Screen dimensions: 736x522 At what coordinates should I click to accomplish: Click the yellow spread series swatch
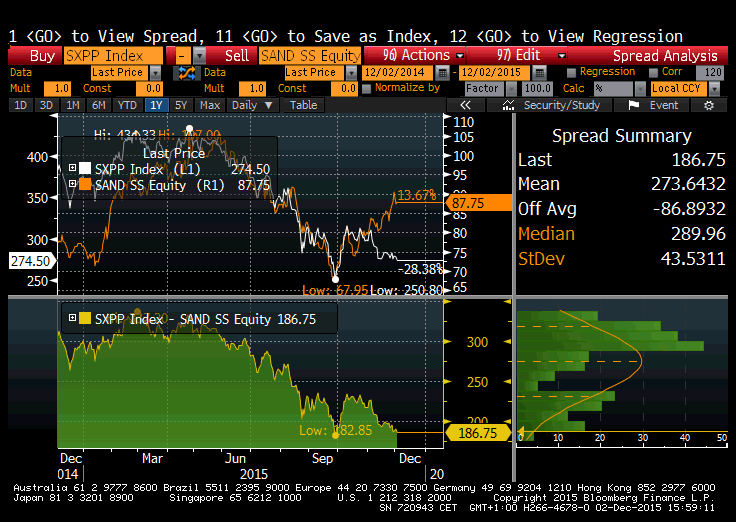(85, 318)
